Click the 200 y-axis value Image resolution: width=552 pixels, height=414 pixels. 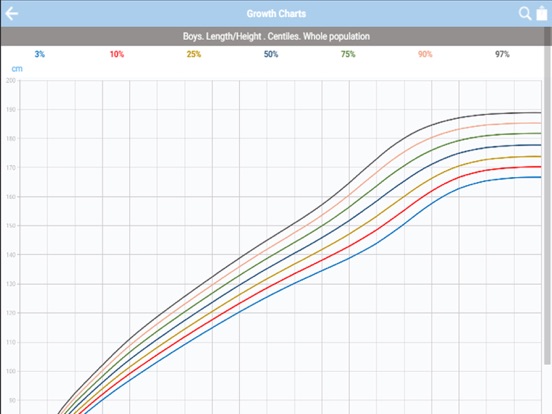11,80
